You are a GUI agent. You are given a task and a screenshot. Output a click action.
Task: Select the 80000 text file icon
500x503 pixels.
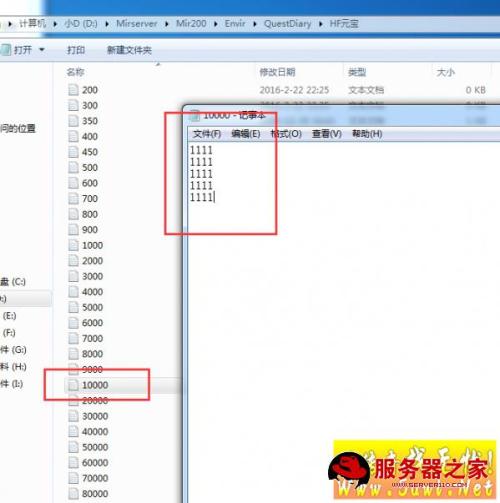click(x=73, y=493)
